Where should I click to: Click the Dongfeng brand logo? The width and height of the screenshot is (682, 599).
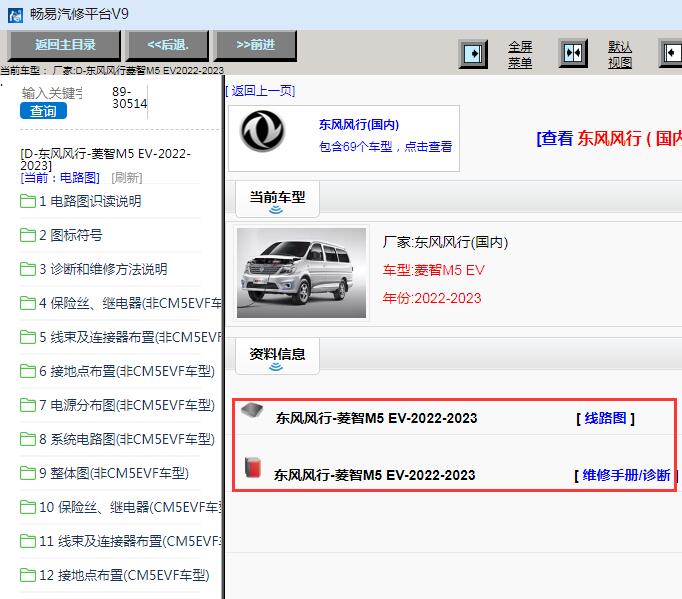coord(262,131)
